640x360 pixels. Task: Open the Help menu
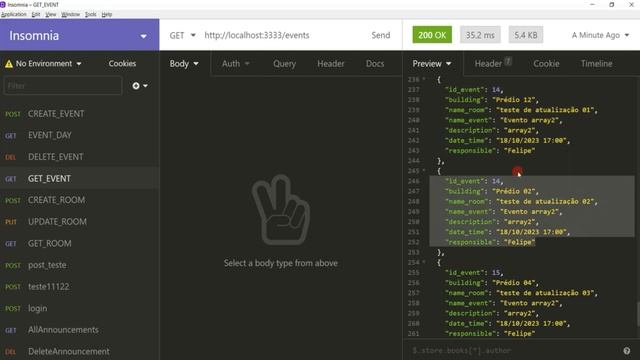tap(107, 14)
